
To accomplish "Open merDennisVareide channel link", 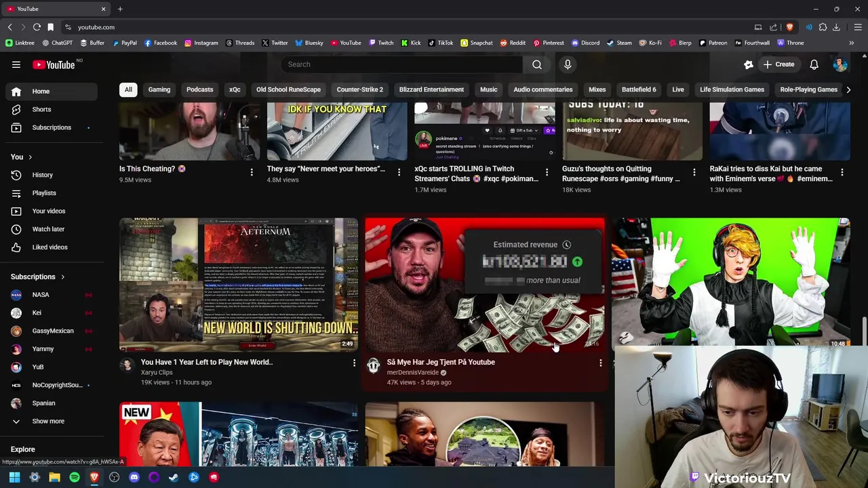I will pyautogui.click(x=413, y=372).
